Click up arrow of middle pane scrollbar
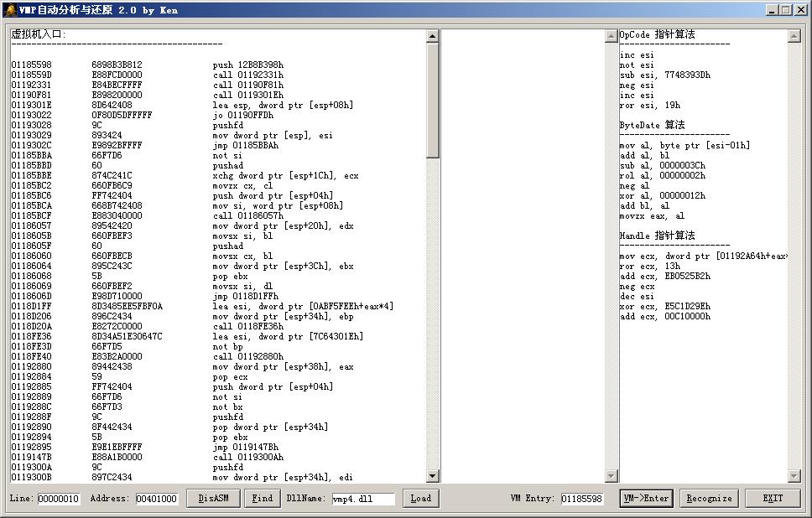812x518 pixels. [611, 36]
